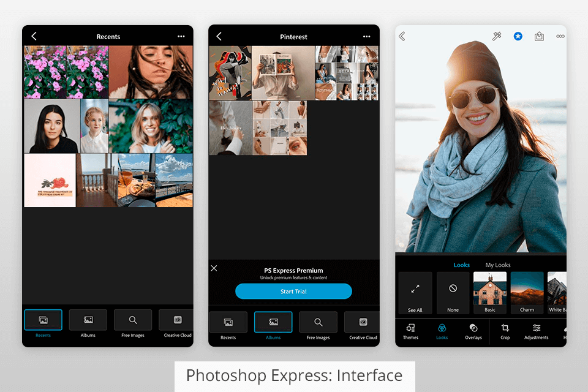The width and height of the screenshot is (588, 392).
Task: Switch to the My Looks tab
Action: [x=498, y=265]
